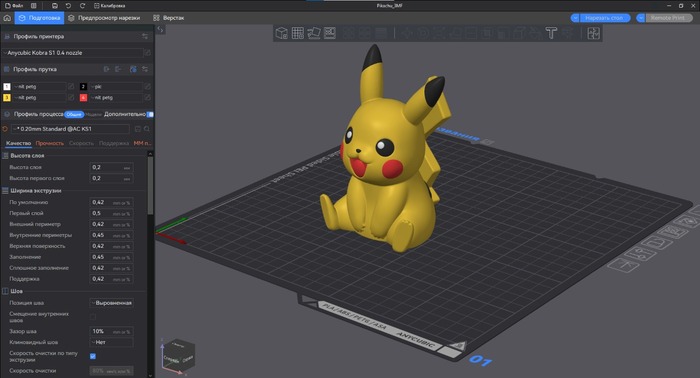Click the auto orient toolbar icon
The image size is (700, 378).
coord(313,33)
